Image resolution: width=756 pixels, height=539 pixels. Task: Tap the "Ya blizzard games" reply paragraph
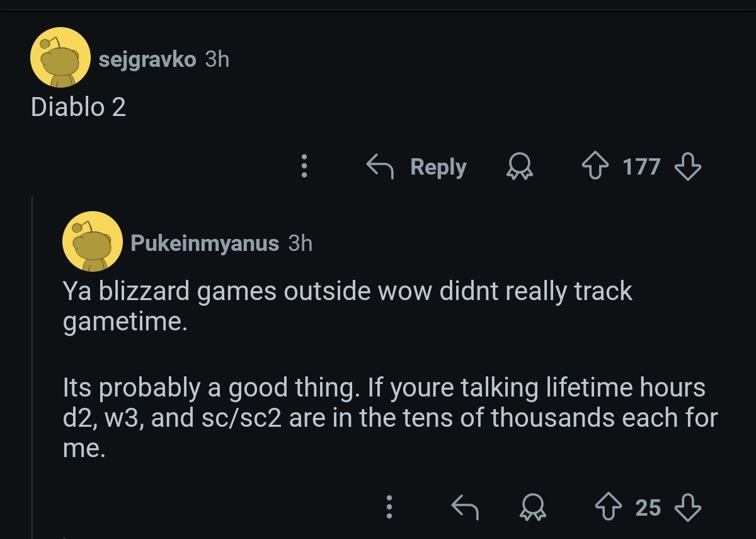pos(346,306)
